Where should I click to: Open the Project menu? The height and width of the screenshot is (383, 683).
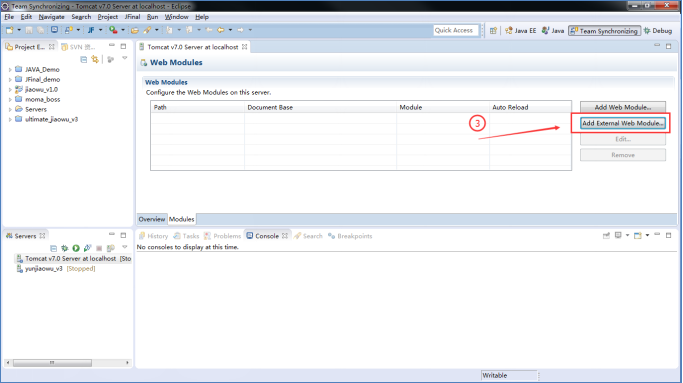pyautogui.click(x=108, y=17)
